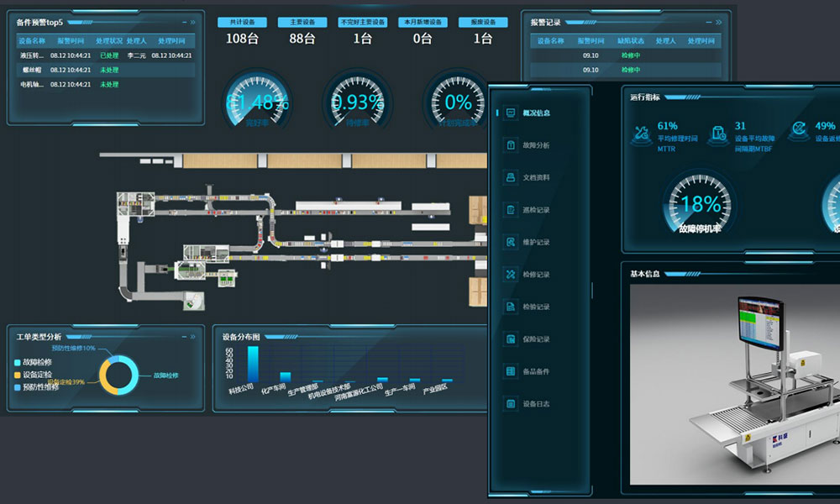The image size is (840, 504).
Task: Open the 检修记录 menu item
Action: click(x=536, y=274)
